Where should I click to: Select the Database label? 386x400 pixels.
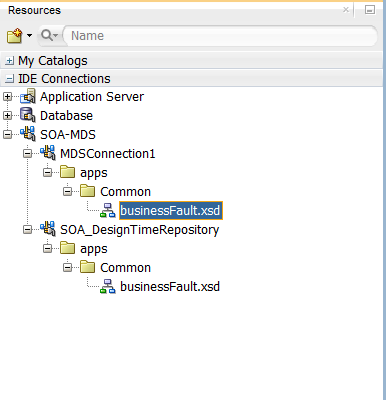66,116
